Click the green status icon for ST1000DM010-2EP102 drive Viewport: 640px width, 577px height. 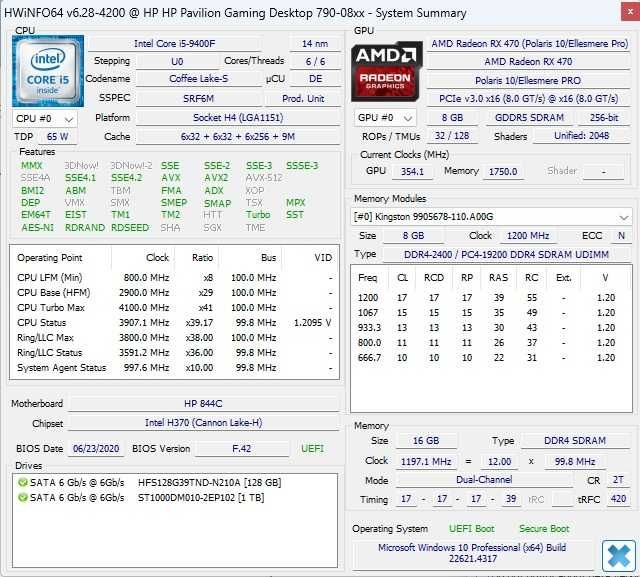[x=23, y=498]
